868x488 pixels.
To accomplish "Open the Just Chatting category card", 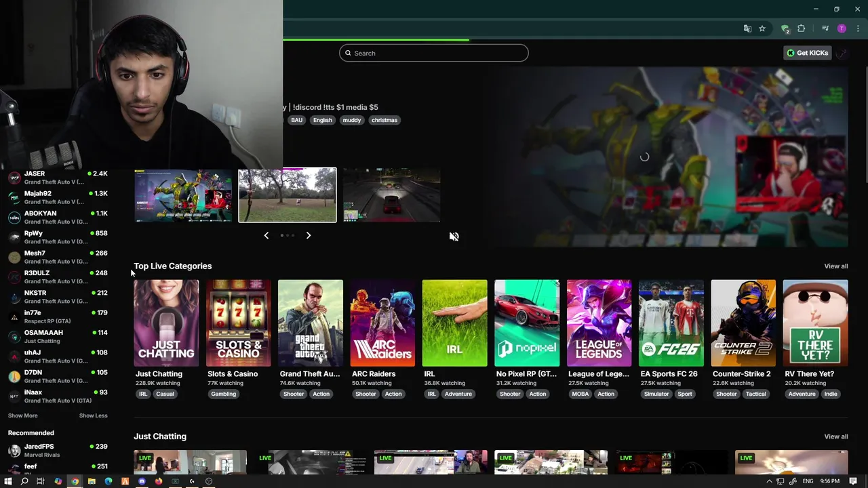I will tap(166, 323).
